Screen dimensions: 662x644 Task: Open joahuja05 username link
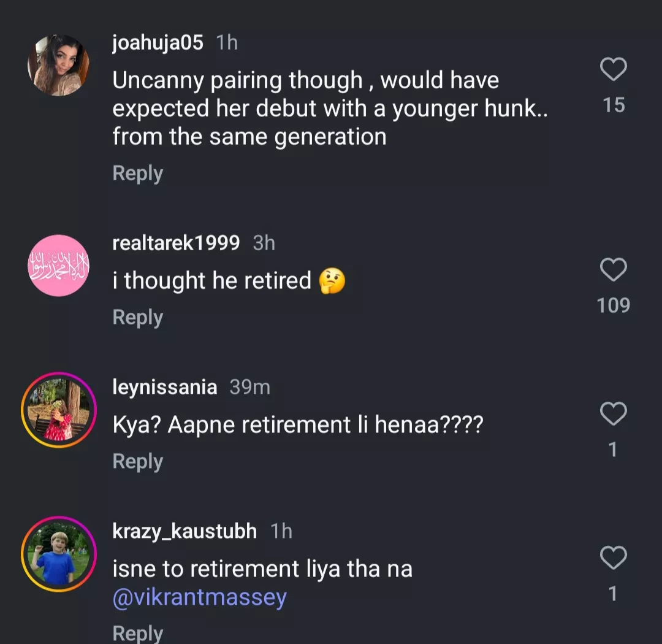coord(158,44)
